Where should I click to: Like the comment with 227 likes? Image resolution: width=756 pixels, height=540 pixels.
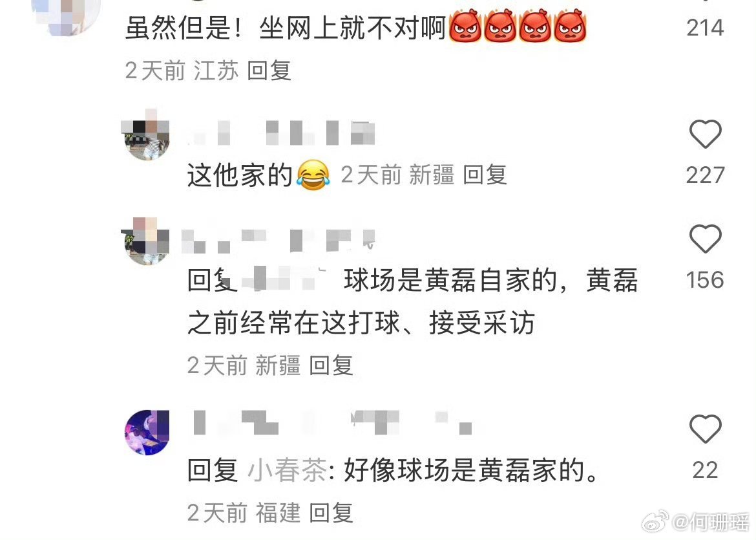click(x=705, y=134)
